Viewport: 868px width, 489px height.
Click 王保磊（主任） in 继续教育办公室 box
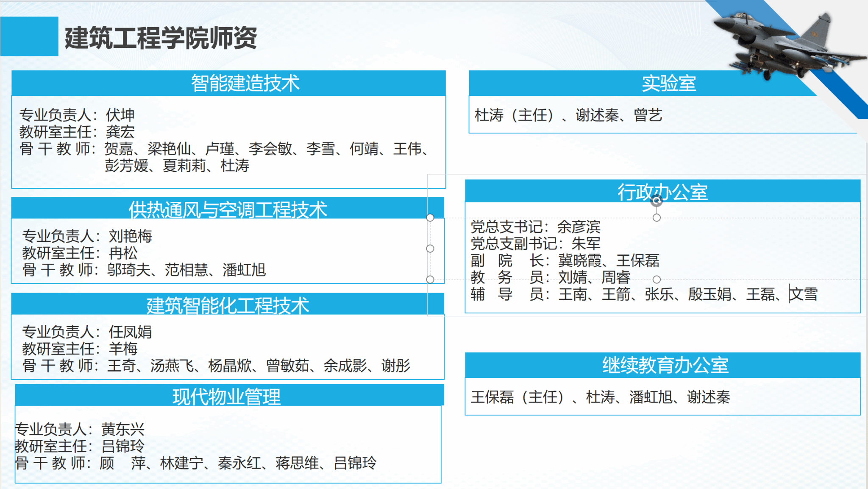click(517, 397)
